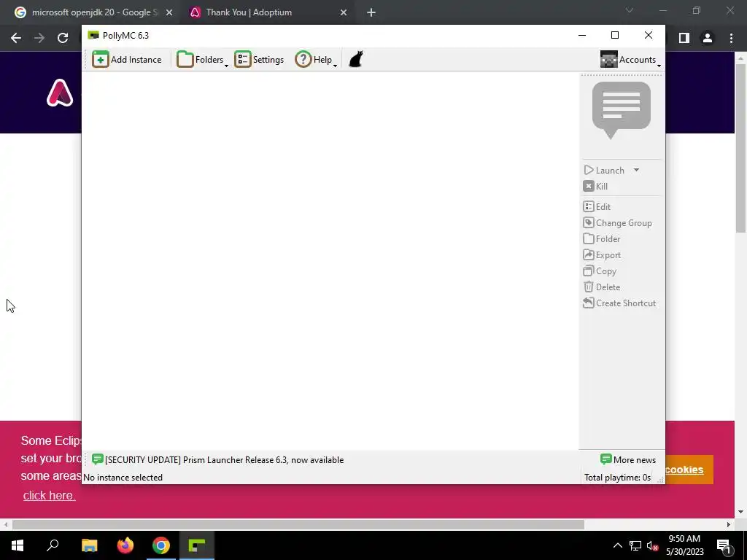Click the cookies button on Adoptium page
This screenshot has width=747, height=560.
click(689, 470)
